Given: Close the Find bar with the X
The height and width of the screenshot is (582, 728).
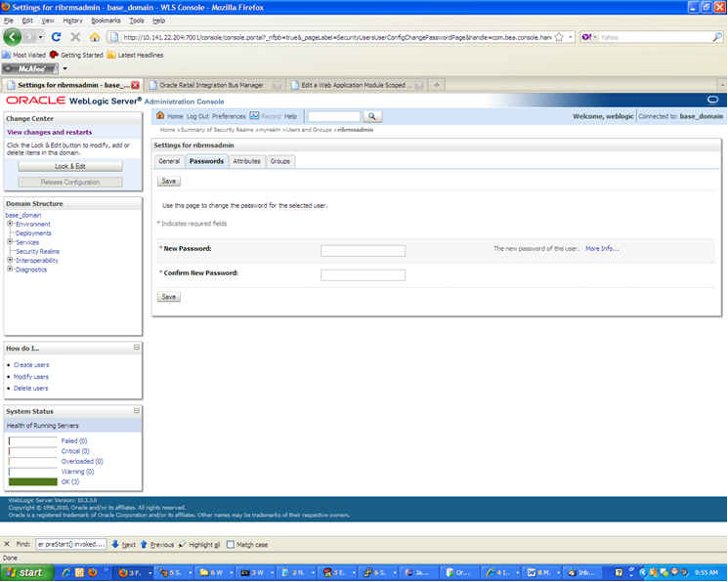Looking at the screenshot, I should pyautogui.click(x=7, y=544).
